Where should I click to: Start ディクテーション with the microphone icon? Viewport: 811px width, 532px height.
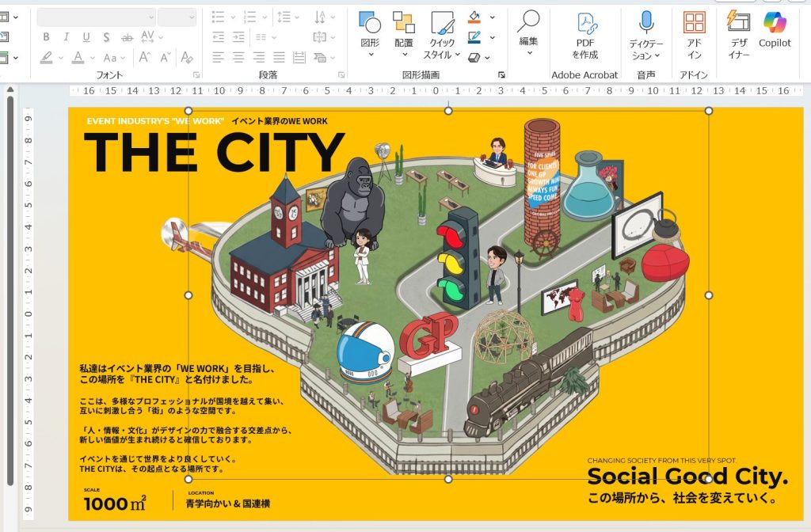tap(646, 22)
